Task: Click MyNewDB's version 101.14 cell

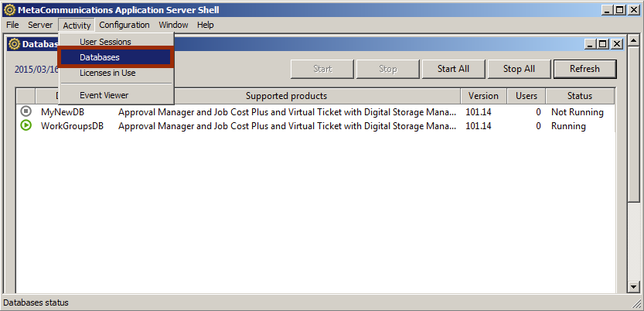Action: point(479,112)
